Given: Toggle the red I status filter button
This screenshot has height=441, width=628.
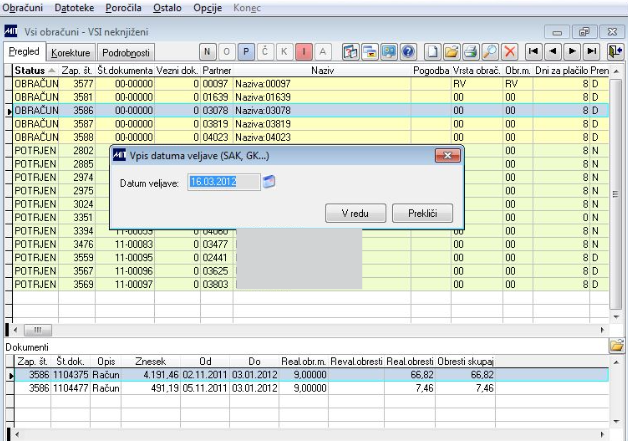Looking at the screenshot, I should (x=304, y=52).
